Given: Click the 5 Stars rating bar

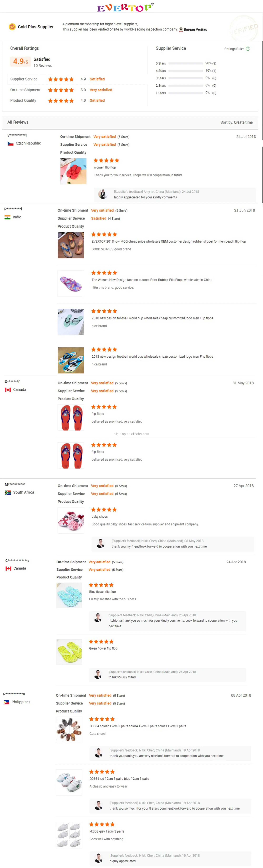Looking at the screenshot, I should 185,63.
